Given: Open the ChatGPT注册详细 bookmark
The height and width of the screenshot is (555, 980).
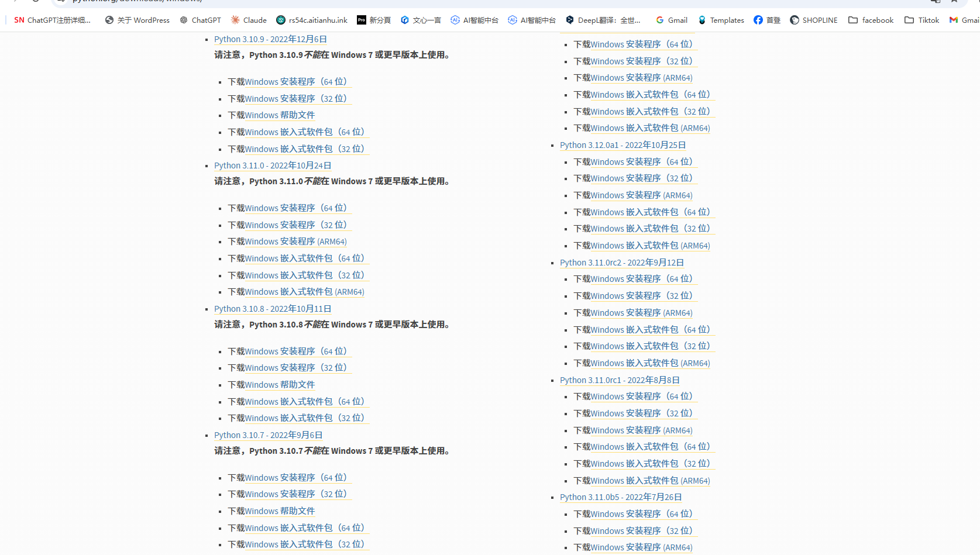Looking at the screenshot, I should click(53, 20).
